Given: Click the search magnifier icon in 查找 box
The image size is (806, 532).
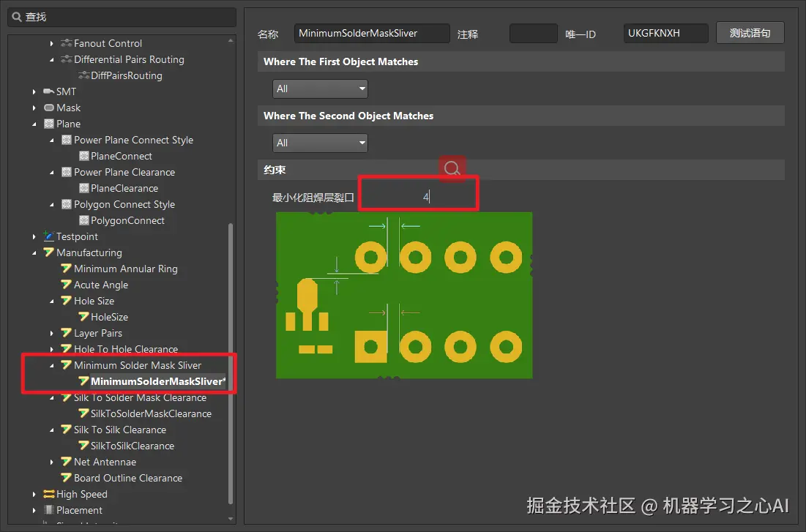Looking at the screenshot, I should click(16, 17).
